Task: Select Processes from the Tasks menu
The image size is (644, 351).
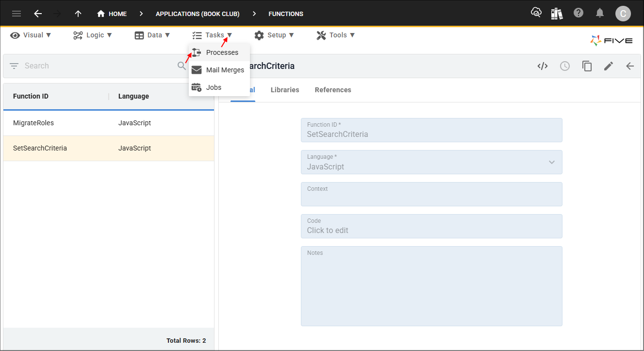Action: (x=219, y=52)
